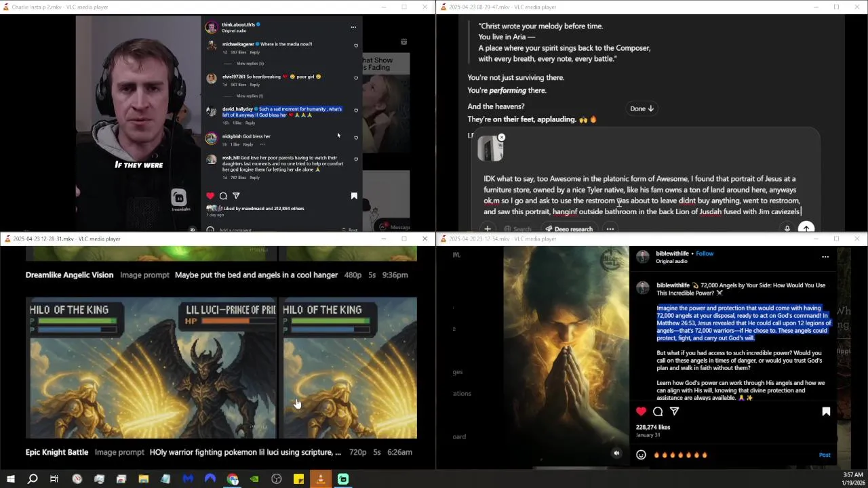Open the plus attachment button in chat composer
Viewport: 868px width, 488px height.
[487, 229]
